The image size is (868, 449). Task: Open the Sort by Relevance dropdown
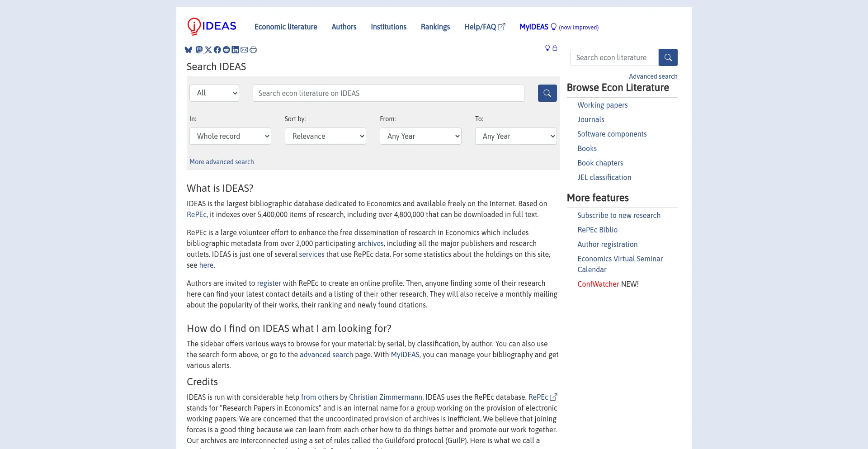tap(325, 136)
